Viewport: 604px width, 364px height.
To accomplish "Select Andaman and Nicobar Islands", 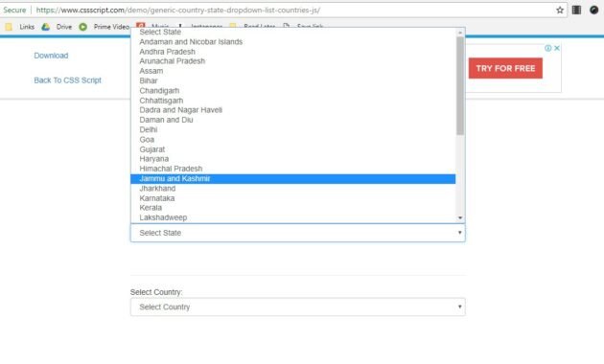I will pos(292,41).
